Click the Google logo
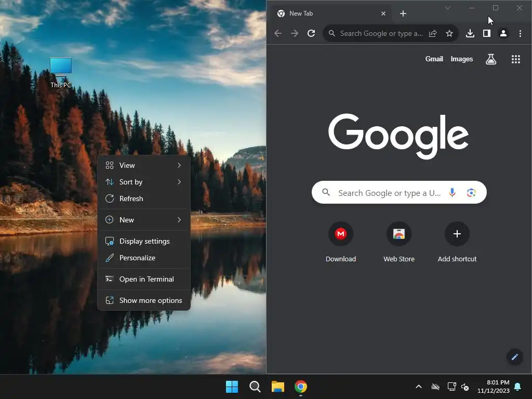 (x=398, y=136)
